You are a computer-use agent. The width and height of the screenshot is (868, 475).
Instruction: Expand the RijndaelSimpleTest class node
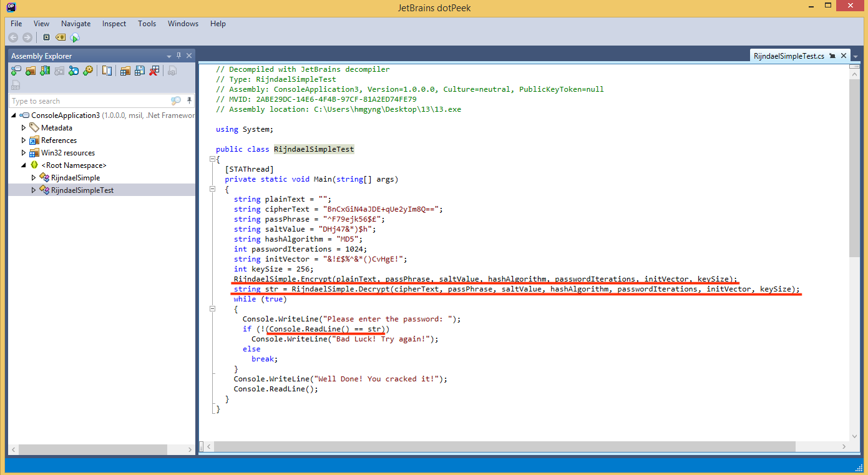pyautogui.click(x=34, y=190)
